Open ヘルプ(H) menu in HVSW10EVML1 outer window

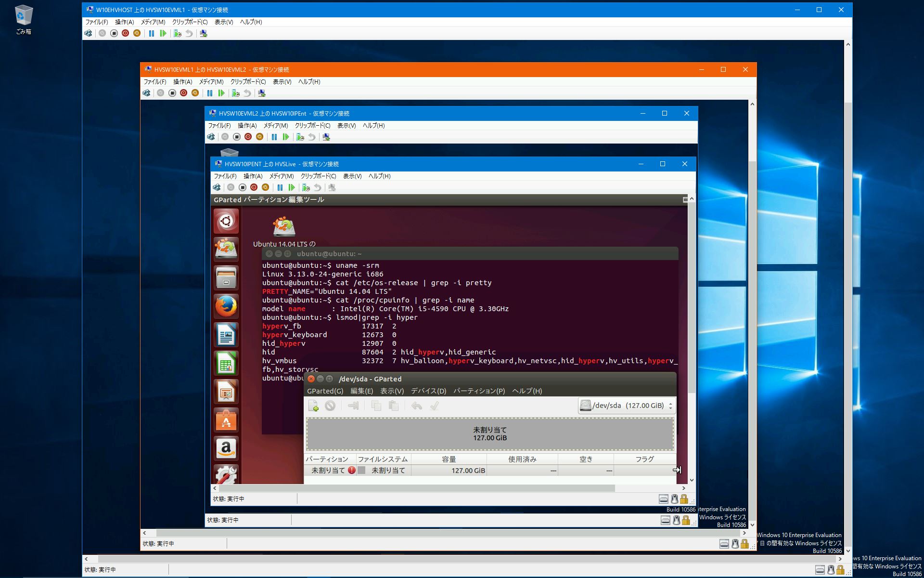tap(251, 22)
